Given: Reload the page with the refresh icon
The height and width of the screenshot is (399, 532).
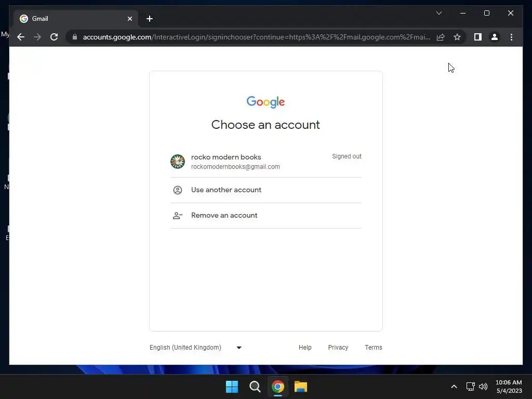Looking at the screenshot, I should 54,37.
